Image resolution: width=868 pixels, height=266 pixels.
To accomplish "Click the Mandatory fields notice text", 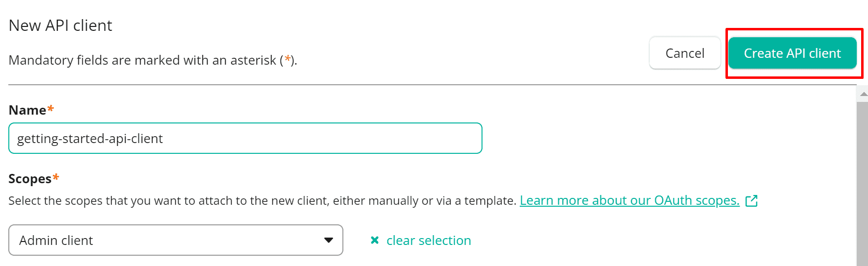I will [142, 60].
